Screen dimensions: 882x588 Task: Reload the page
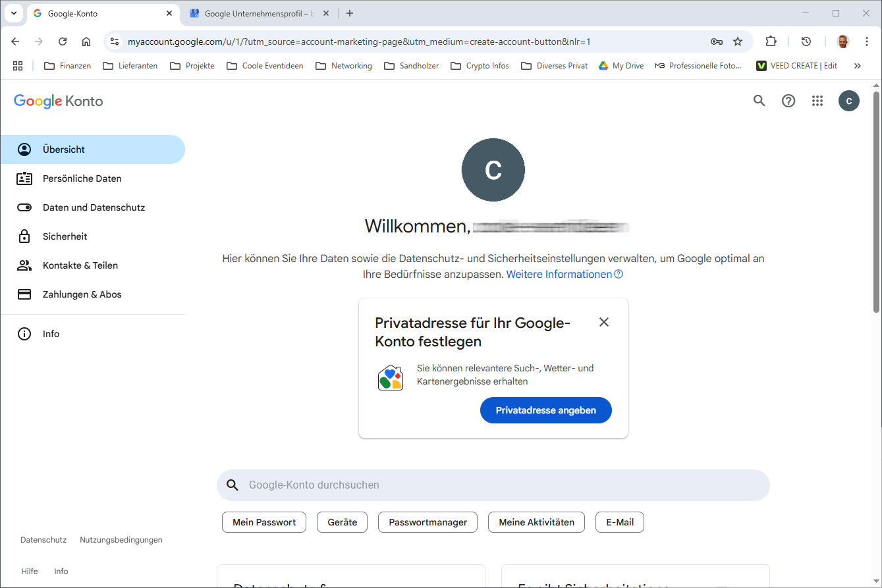[x=63, y=41]
